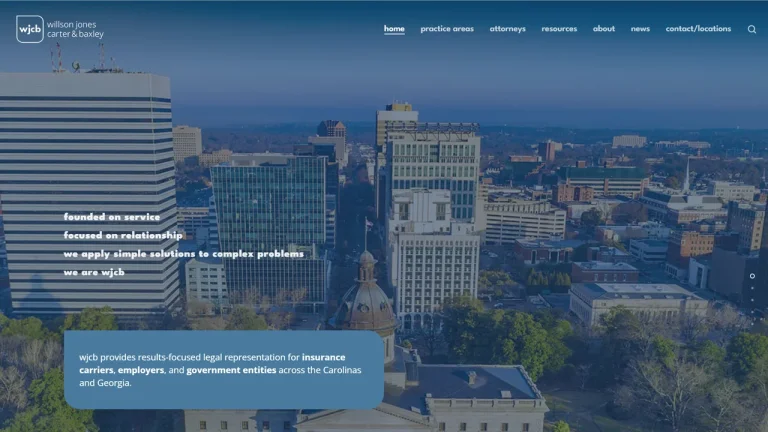Open contact/locations in the navigation
Viewport: 768px width, 432px height.
(x=698, y=28)
